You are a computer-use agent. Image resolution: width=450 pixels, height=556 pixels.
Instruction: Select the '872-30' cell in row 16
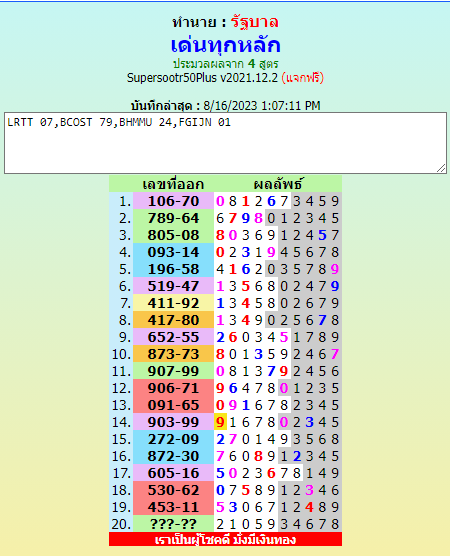(x=173, y=456)
